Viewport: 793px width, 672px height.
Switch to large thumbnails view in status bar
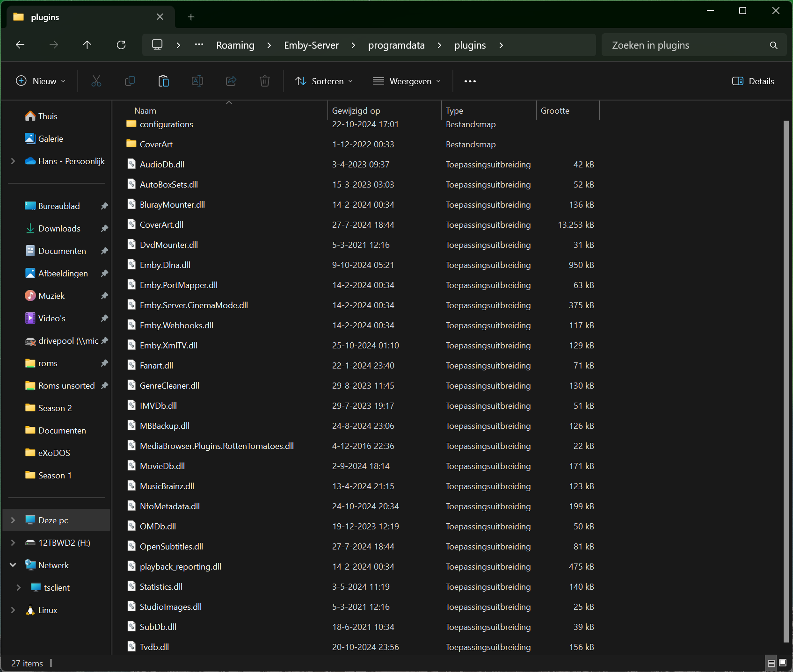(783, 663)
